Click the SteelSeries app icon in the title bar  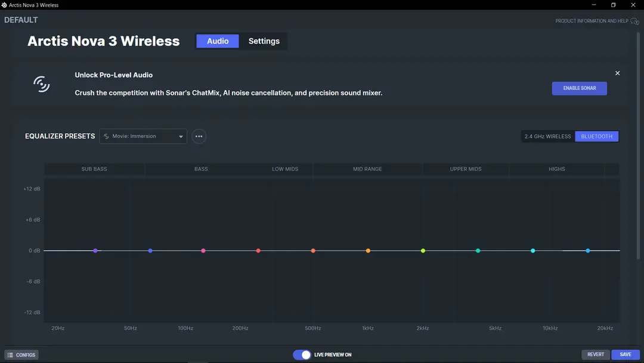[4, 5]
